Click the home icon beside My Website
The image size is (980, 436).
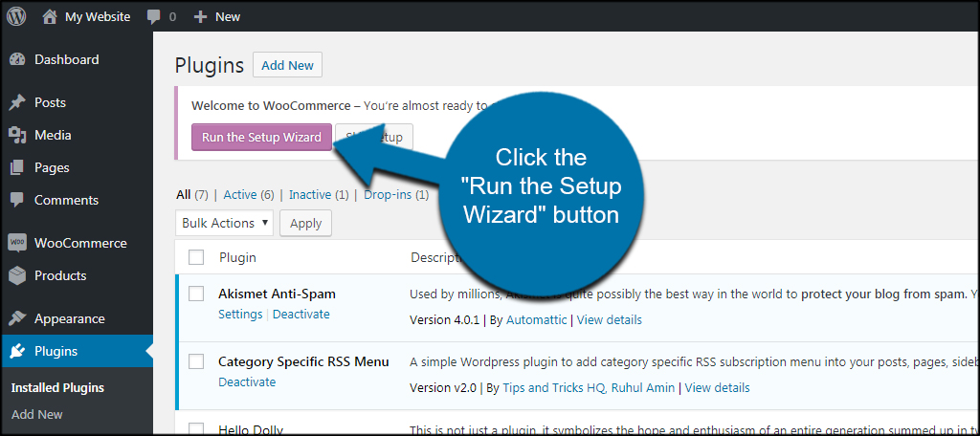tap(50, 17)
